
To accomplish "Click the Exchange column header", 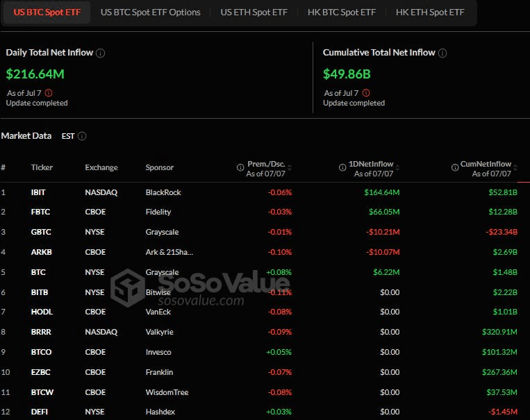I will [101, 167].
